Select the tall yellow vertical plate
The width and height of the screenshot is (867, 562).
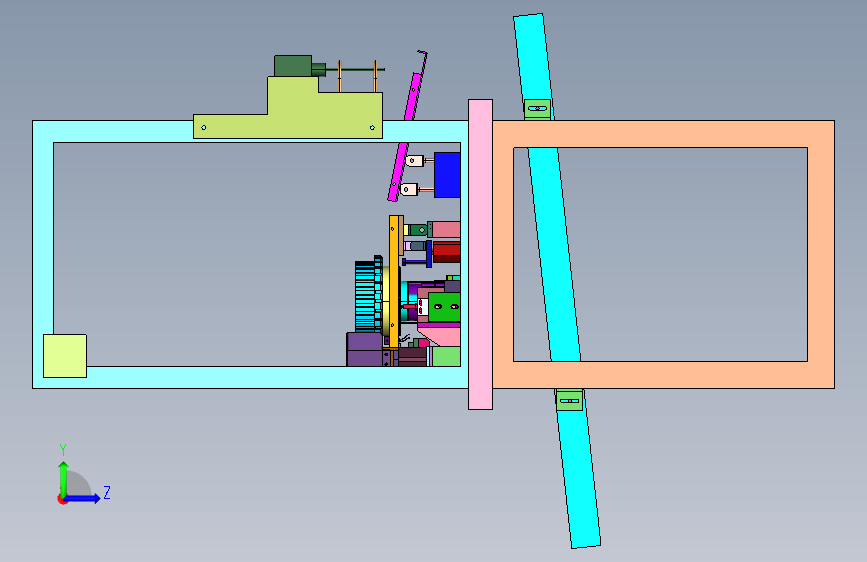(394, 282)
